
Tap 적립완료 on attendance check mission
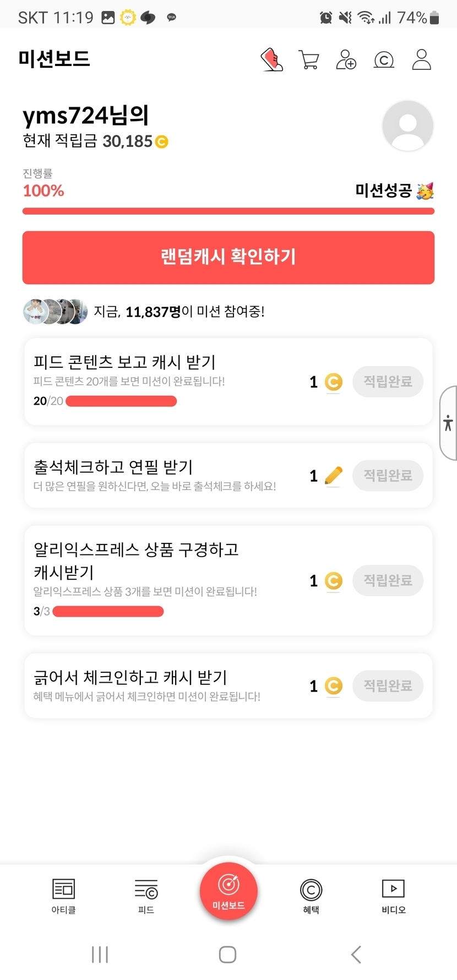(x=388, y=475)
